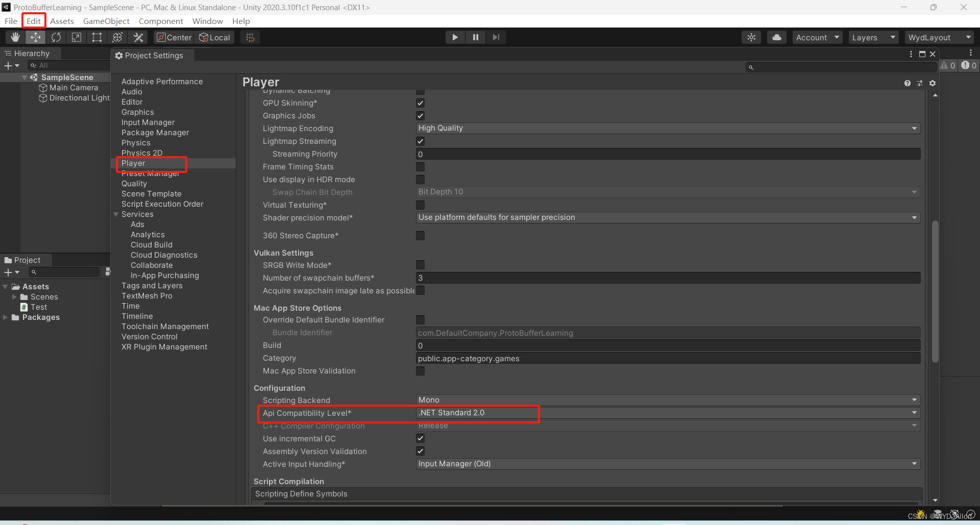
Task: Select the Rotate tool
Action: [x=56, y=37]
